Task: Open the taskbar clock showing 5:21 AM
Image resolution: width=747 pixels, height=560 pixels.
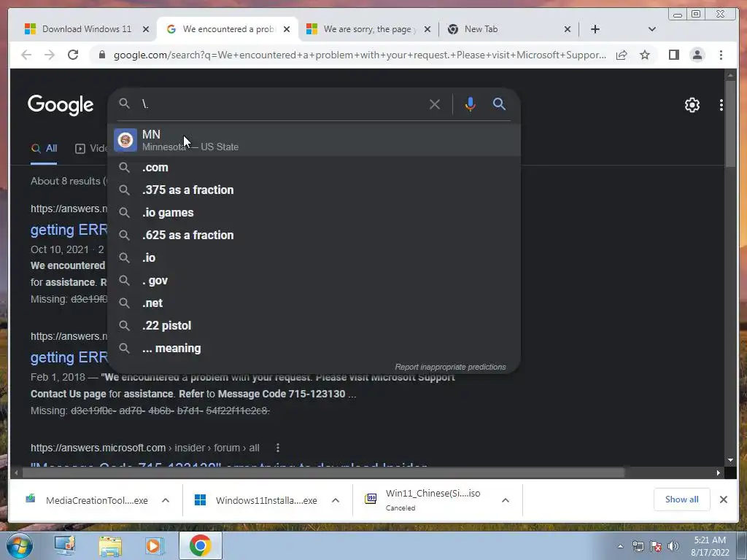Action: [710, 546]
